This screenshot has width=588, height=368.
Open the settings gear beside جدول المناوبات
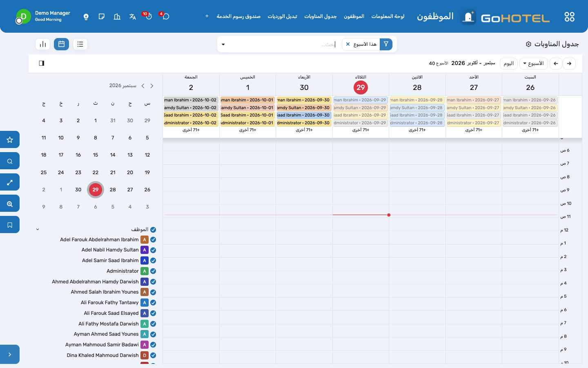528,44
